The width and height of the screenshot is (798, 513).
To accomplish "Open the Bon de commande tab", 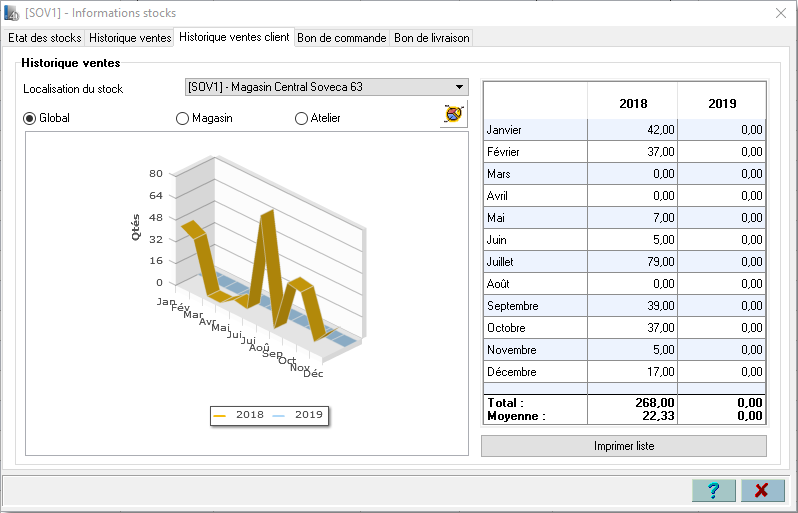I will point(342,38).
